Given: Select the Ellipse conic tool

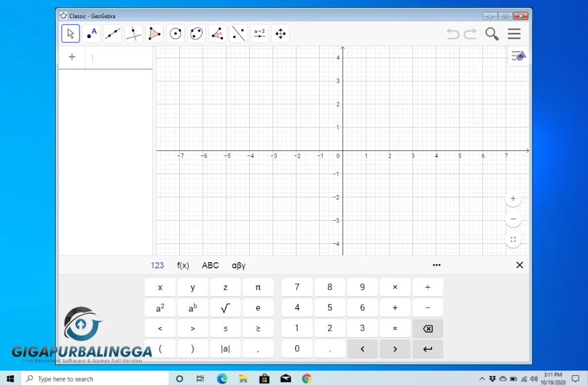Looking at the screenshot, I should (196, 34).
